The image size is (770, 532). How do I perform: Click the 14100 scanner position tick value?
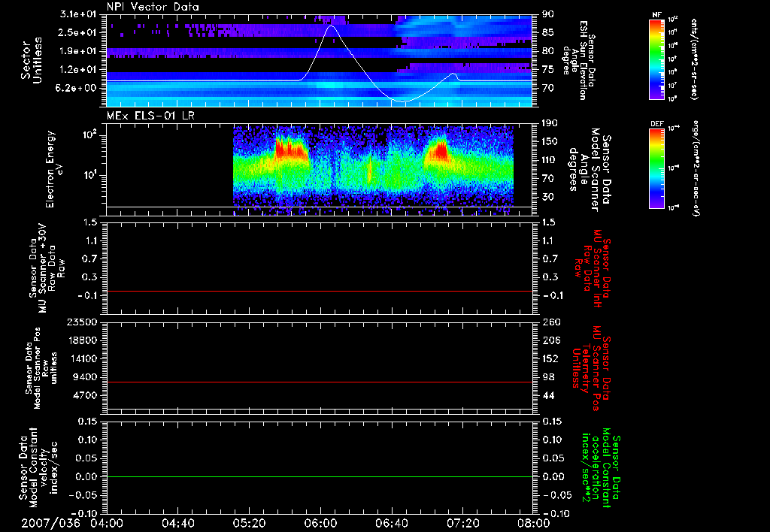coord(83,358)
